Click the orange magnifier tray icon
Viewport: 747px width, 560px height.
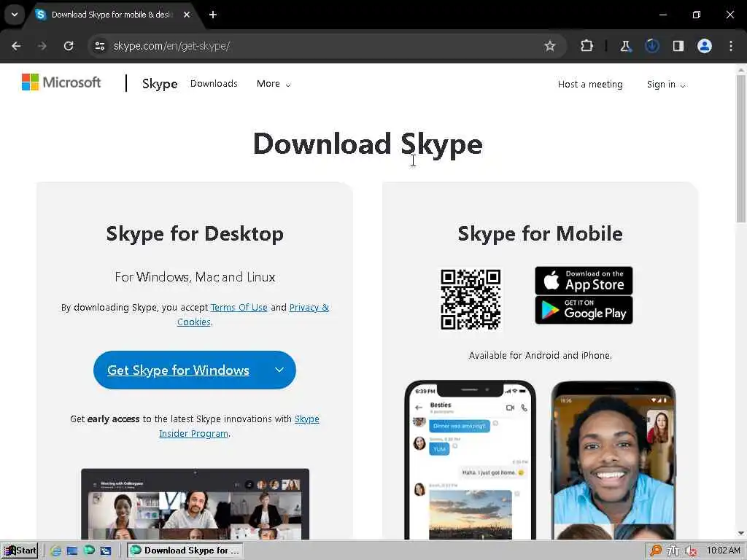[x=656, y=551]
